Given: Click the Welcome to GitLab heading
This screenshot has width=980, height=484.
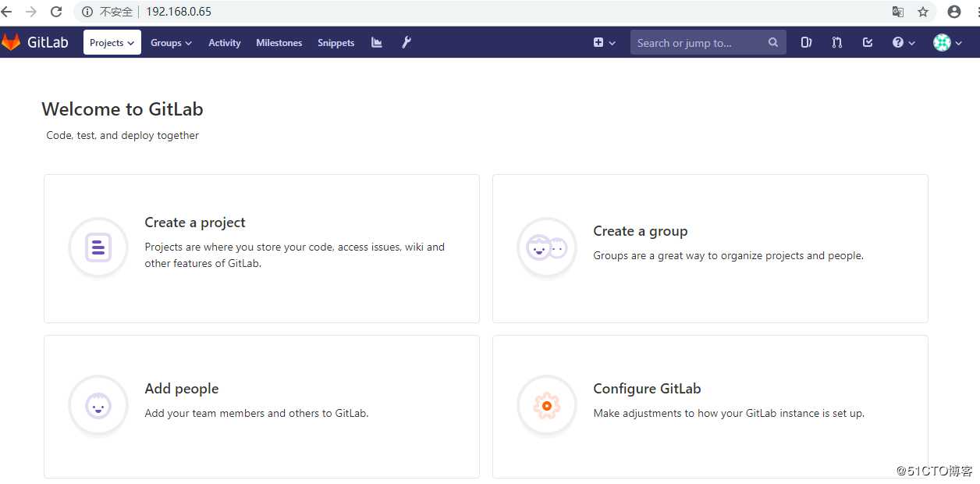Looking at the screenshot, I should pyautogui.click(x=123, y=109).
